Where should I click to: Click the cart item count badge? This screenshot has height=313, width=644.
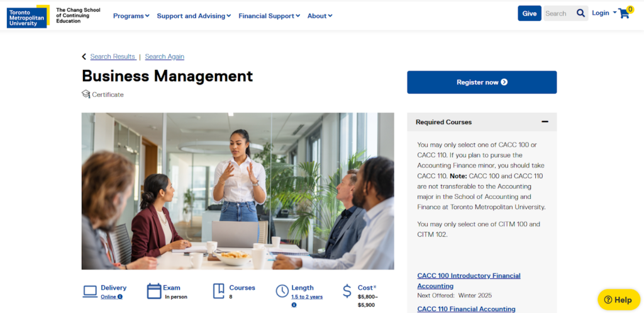tap(630, 9)
